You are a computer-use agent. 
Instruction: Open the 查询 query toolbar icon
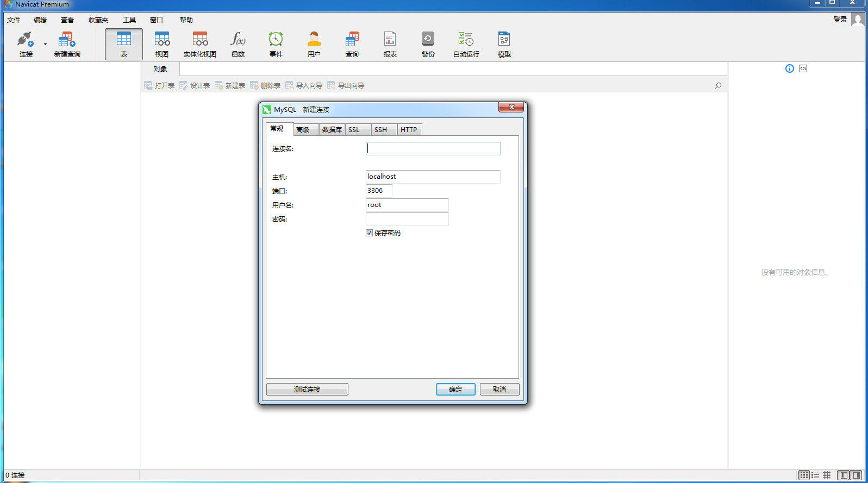tap(352, 44)
